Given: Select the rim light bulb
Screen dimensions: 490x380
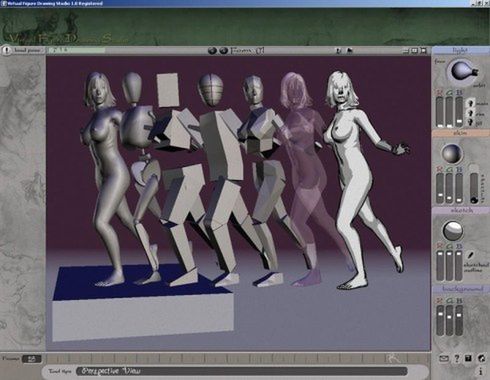Looking at the screenshot, I should [x=471, y=113].
